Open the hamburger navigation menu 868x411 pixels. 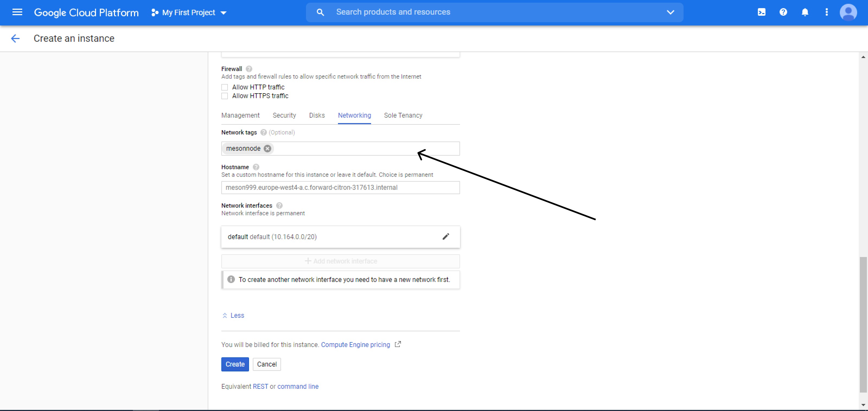[x=17, y=12]
